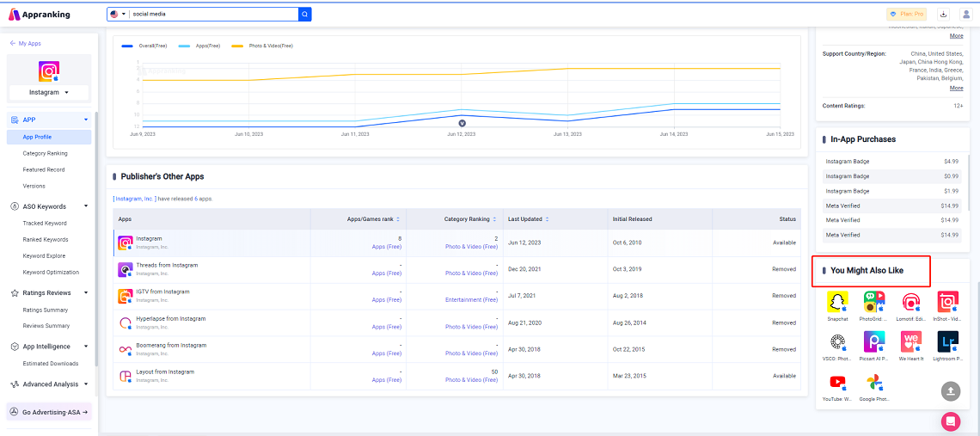
Task: Open the Plan: Pro badge
Action: click(906, 14)
